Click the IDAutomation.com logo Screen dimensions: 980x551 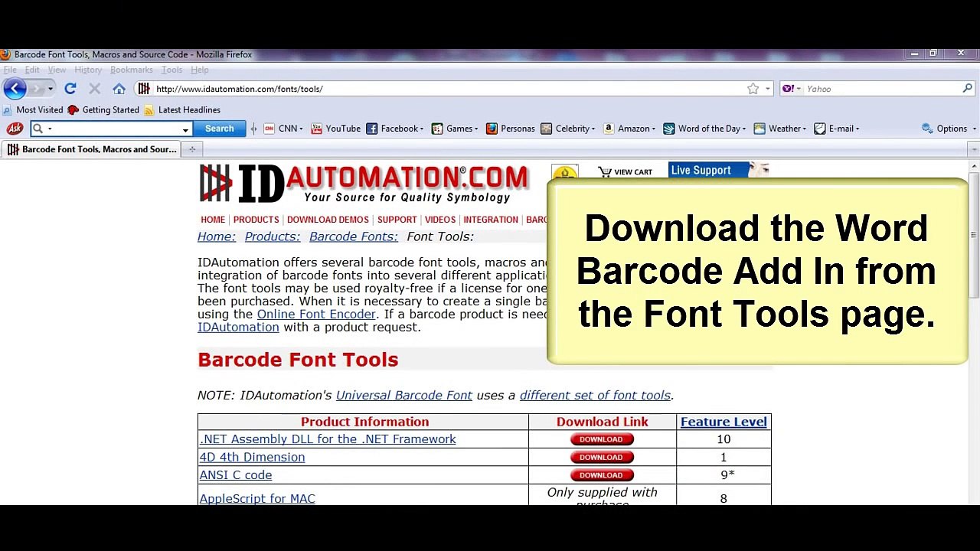[364, 184]
